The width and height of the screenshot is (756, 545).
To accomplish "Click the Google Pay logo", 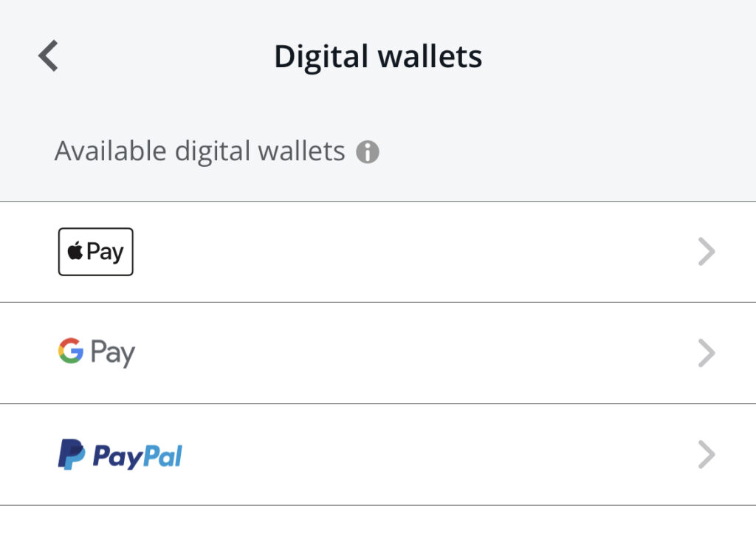I will coord(97,352).
